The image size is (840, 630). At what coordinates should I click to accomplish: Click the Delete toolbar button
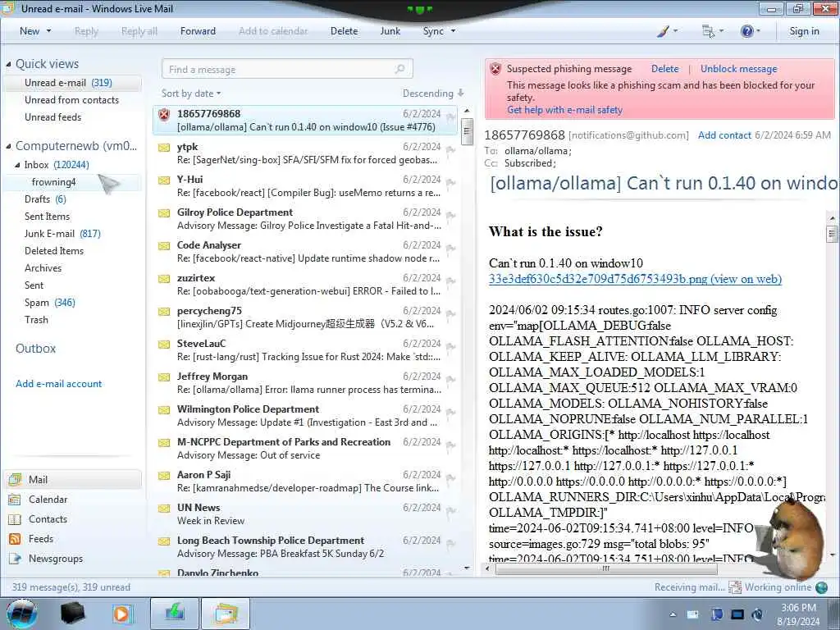click(x=344, y=31)
